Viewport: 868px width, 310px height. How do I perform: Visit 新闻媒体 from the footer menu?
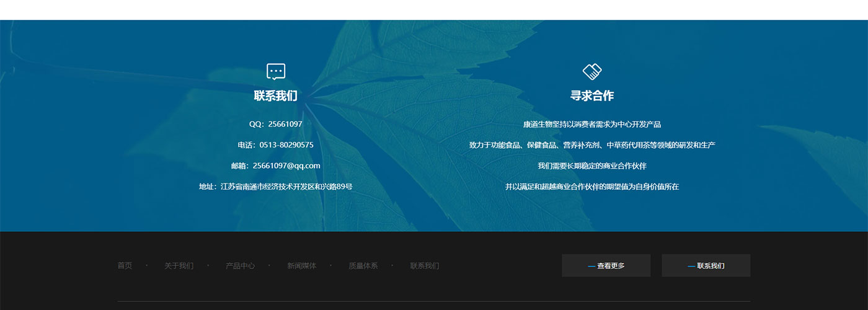pyautogui.click(x=301, y=266)
